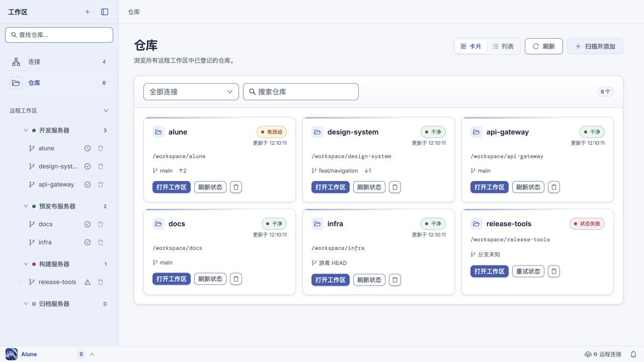Click 刷新状态 on the design-system card
The width and height of the screenshot is (644, 362).
tap(369, 187)
